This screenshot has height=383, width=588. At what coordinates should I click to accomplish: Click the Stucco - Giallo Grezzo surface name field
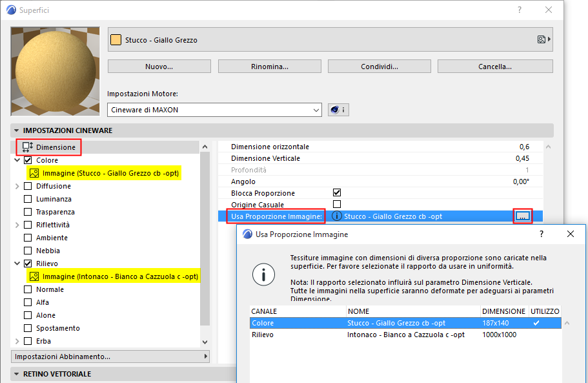click(330, 40)
